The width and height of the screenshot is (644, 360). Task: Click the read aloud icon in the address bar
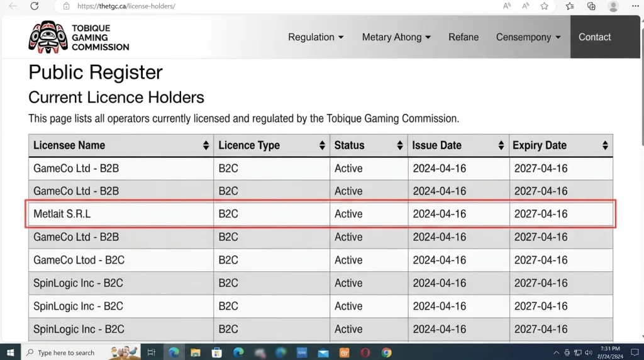click(x=507, y=6)
